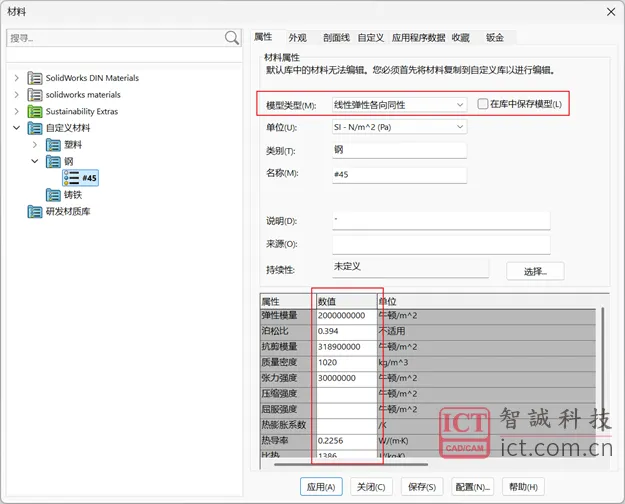Collapse the 自定义材料 node
625x504 pixels.
16,128
